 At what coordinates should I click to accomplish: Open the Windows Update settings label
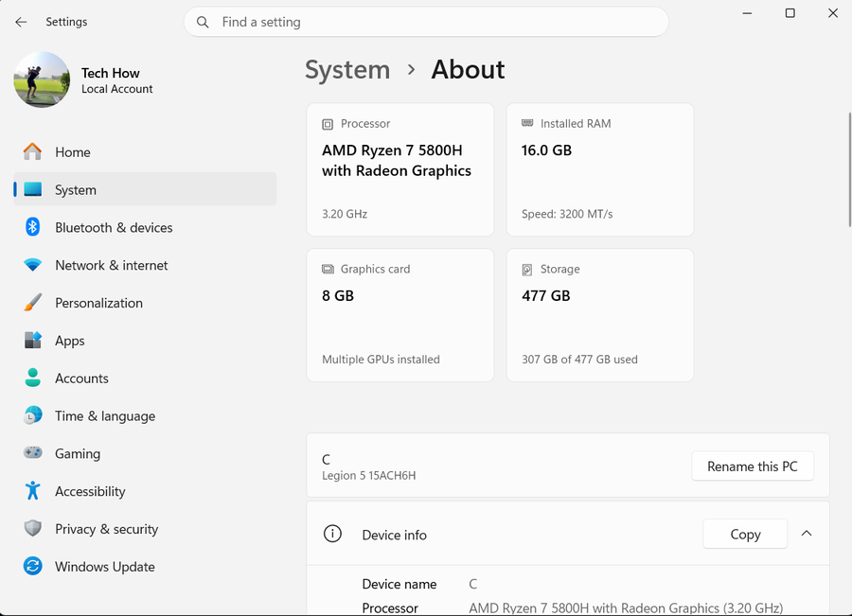(105, 567)
